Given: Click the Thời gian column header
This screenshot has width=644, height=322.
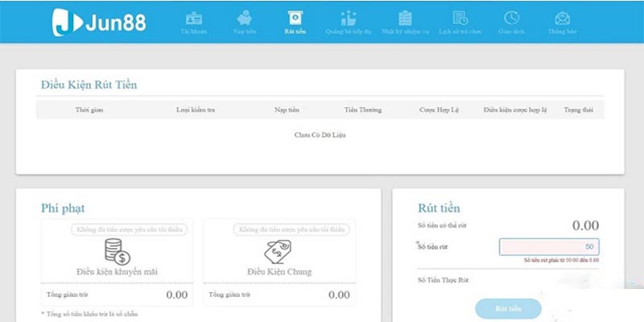Looking at the screenshot, I should 89,109.
